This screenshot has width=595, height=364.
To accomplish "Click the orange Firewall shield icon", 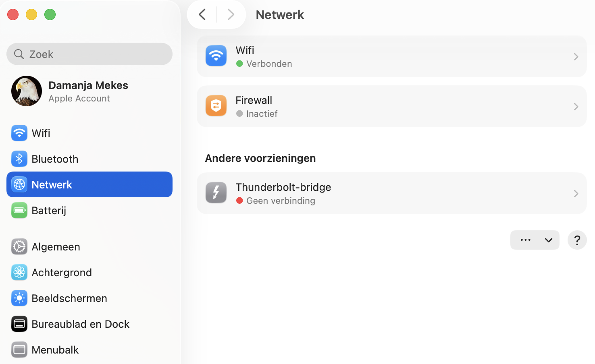I will point(216,106).
